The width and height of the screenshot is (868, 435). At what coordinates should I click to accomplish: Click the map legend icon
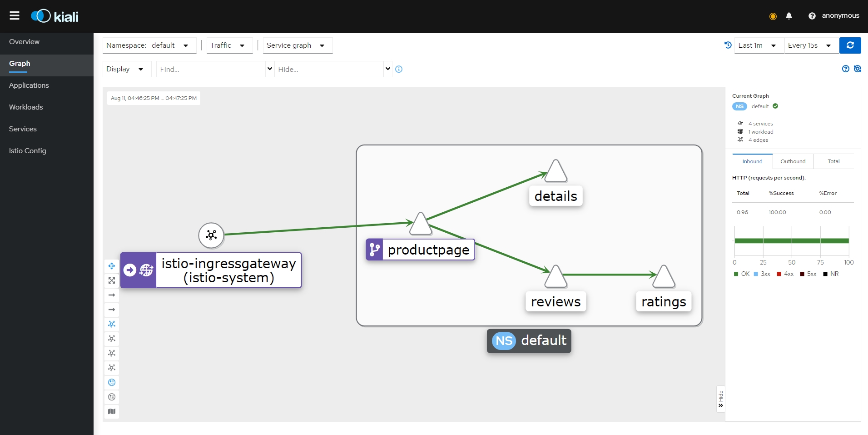tap(112, 411)
